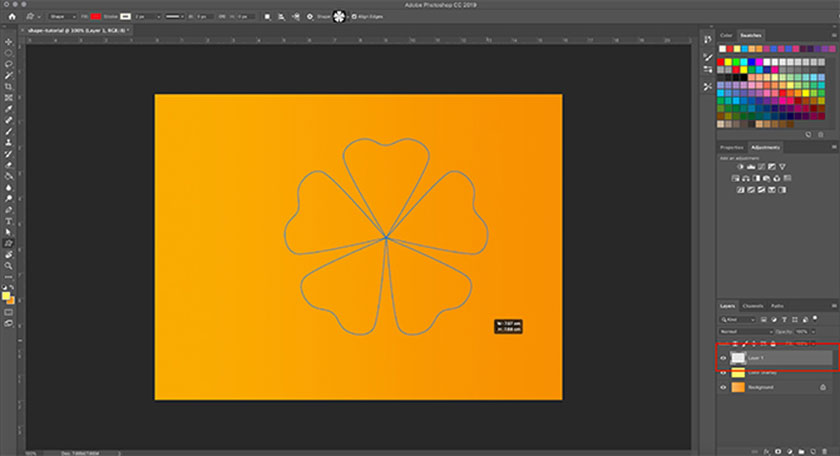Open the Swatches panel menu

834,35
